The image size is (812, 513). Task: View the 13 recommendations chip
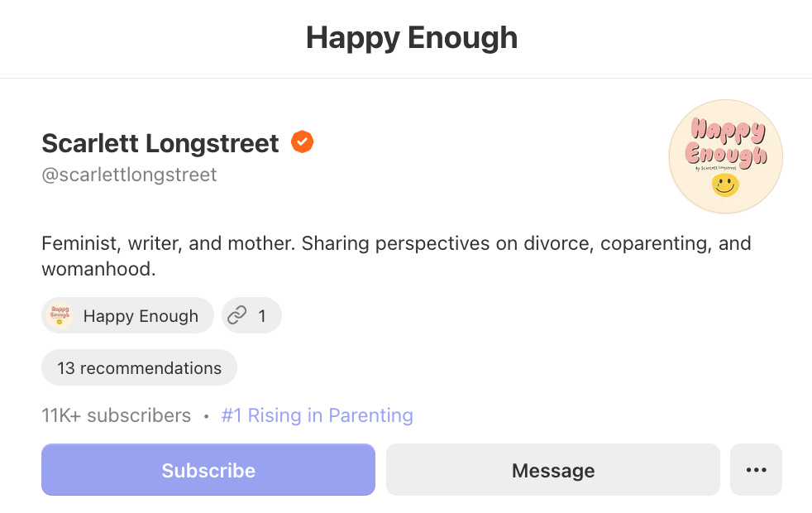[x=139, y=367]
